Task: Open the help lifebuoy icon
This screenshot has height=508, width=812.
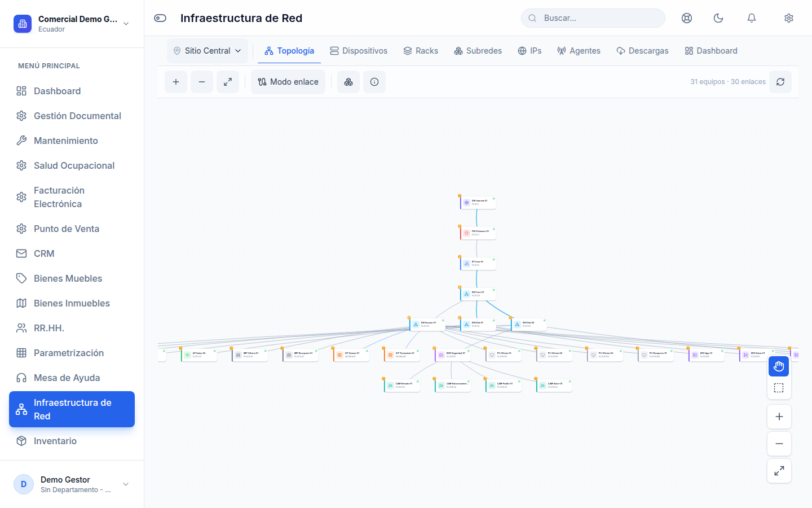Action: click(687, 18)
